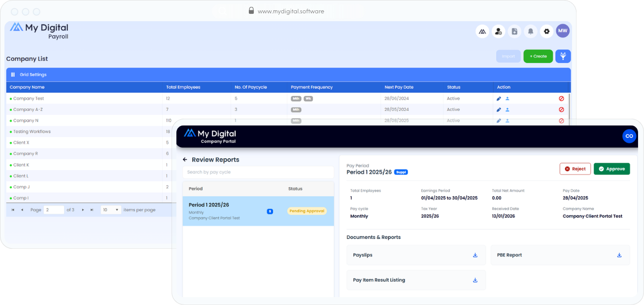Click the user icon for Company A-Z
Image resolution: width=644 pixels, height=305 pixels.
[x=508, y=110]
